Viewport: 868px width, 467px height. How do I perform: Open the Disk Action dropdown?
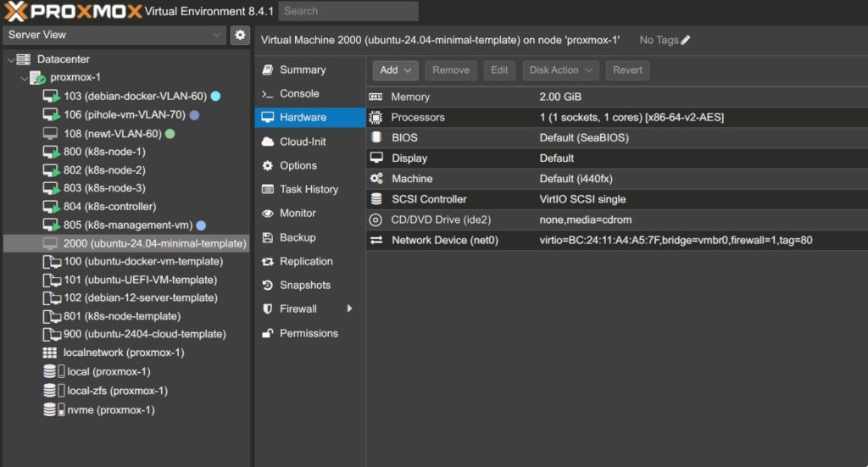pos(561,70)
